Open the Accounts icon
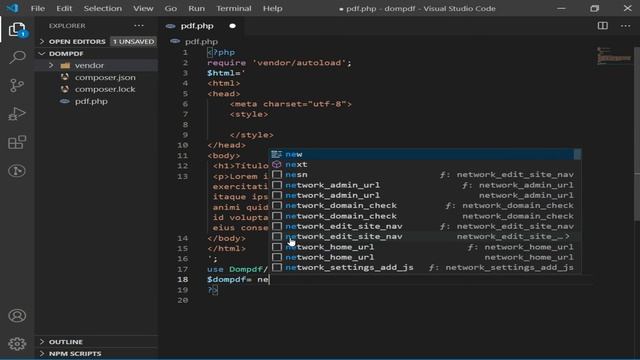 click(17, 316)
